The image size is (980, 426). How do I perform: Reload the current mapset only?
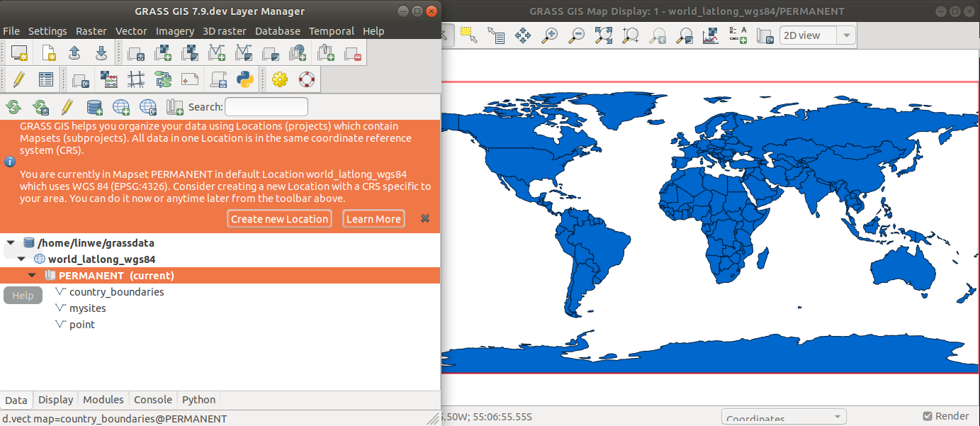point(40,107)
